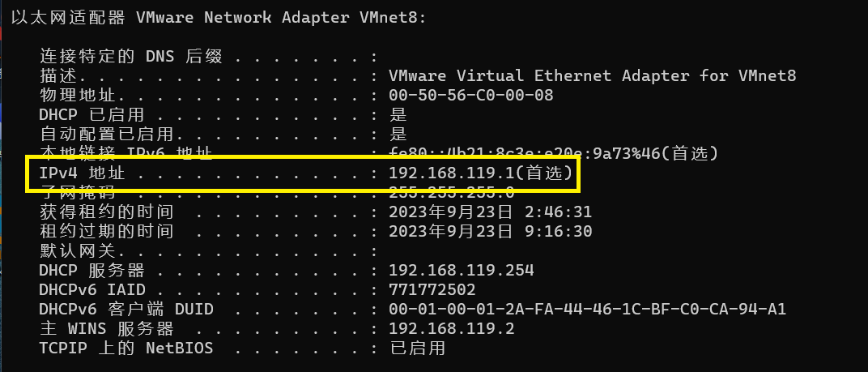Select DHCP server address 192.168.119.254

(x=461, y=271)
